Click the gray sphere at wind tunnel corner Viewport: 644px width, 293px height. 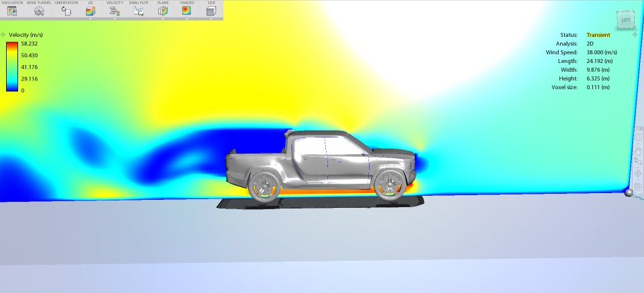[629, 192]
